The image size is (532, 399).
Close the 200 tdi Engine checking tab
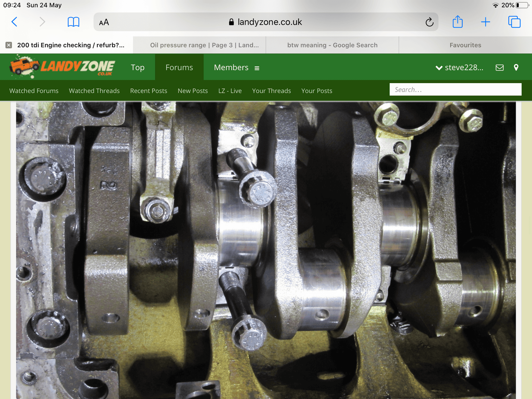point(9,45)
